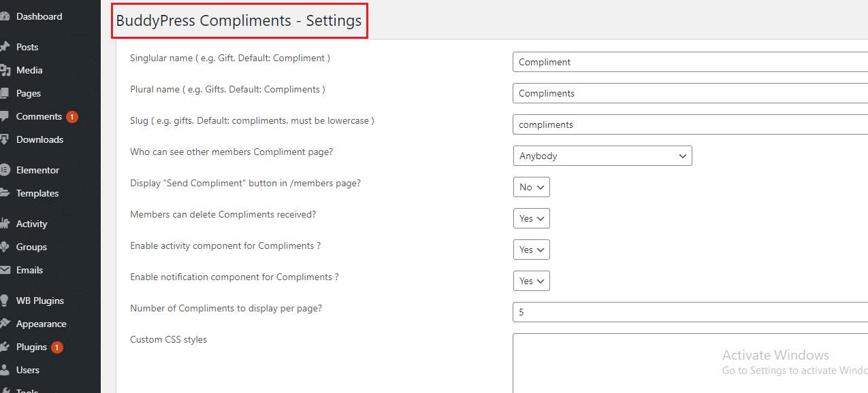868x393 pixels.
Task: Select the Groups sidebar icon
Action: (7, 247)
